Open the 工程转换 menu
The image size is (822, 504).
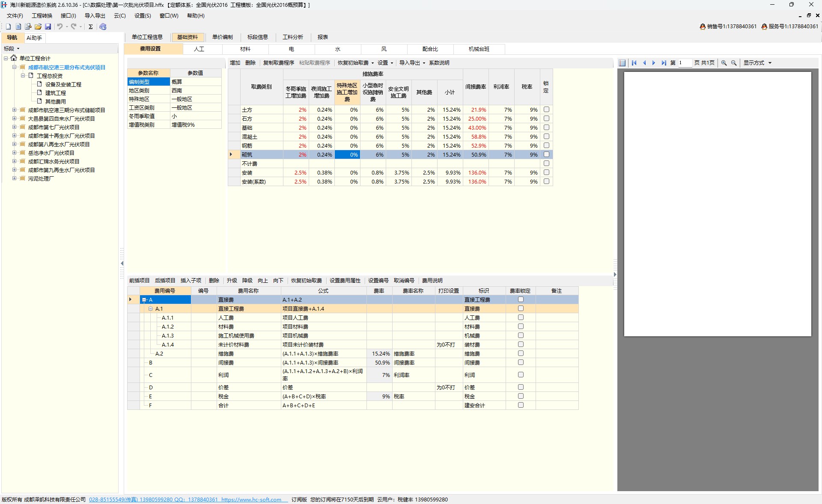[42, 16]
